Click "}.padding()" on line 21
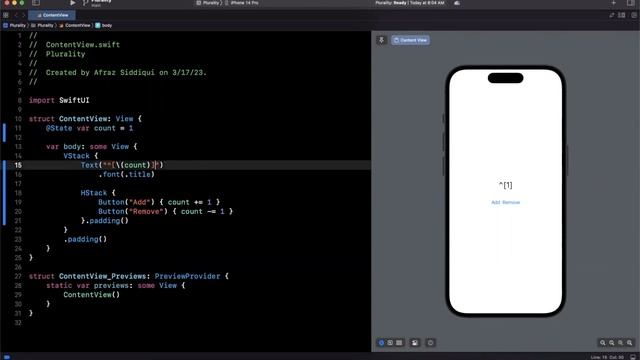 105,221
